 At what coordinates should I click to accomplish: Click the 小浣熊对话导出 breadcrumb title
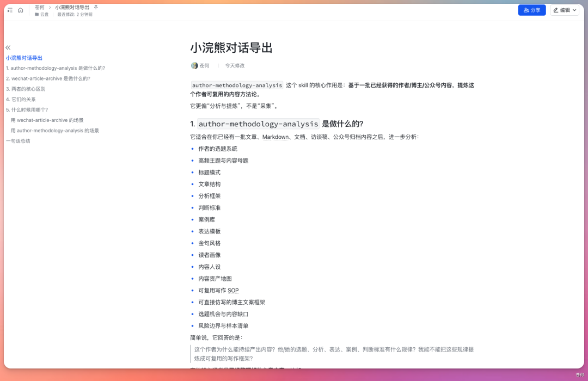point(72,7)
